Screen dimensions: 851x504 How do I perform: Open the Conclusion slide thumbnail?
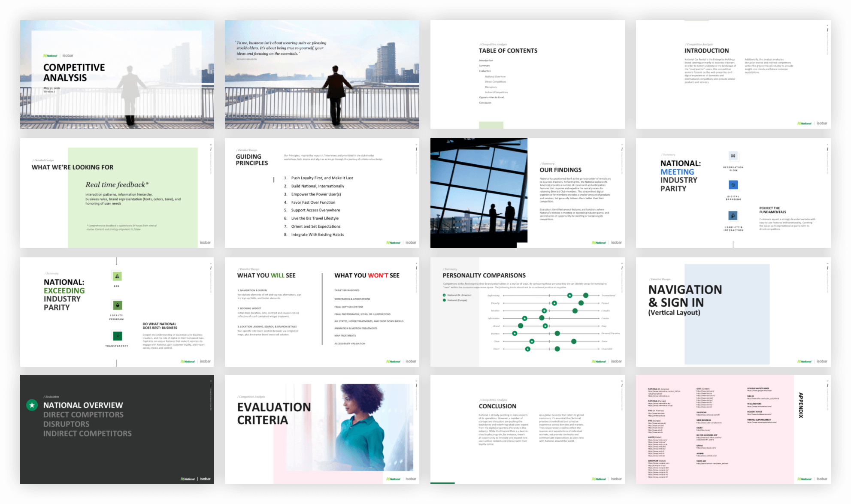[527, 429]
